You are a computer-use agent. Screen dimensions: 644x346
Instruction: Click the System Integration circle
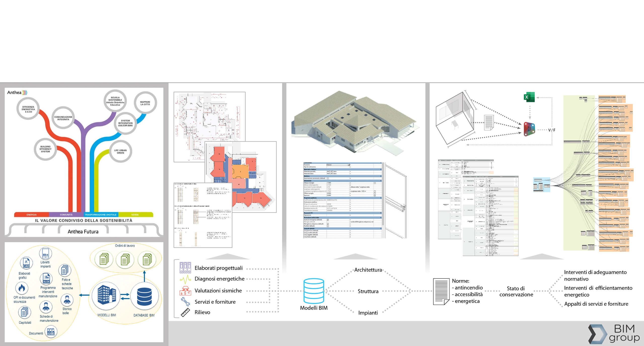click(125, 123)
